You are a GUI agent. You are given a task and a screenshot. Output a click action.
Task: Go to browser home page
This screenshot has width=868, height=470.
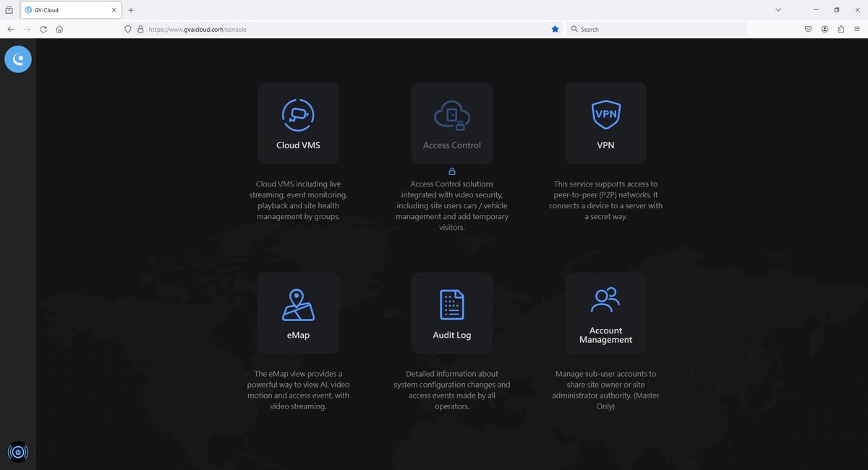pyautogui.click(x=59, y=29)
